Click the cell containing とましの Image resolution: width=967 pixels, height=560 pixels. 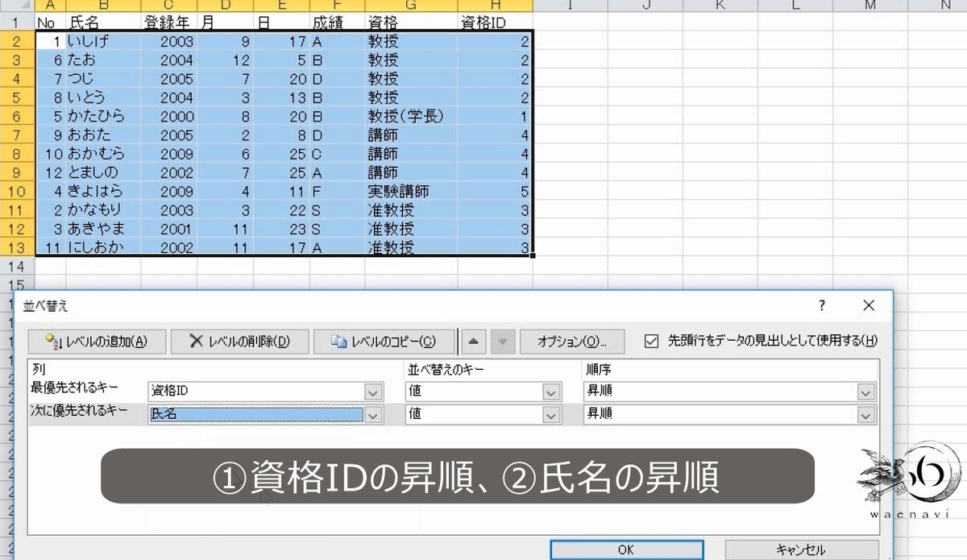103,172
